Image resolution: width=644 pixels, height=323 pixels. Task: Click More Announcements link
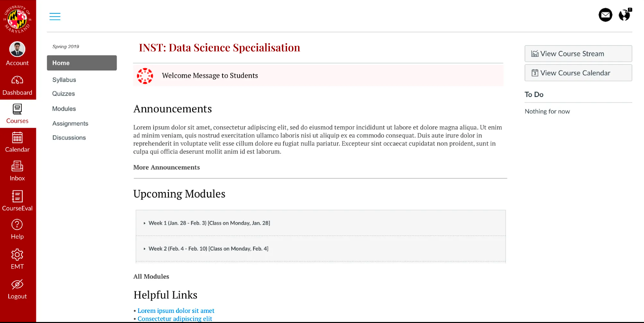point(167,167)
